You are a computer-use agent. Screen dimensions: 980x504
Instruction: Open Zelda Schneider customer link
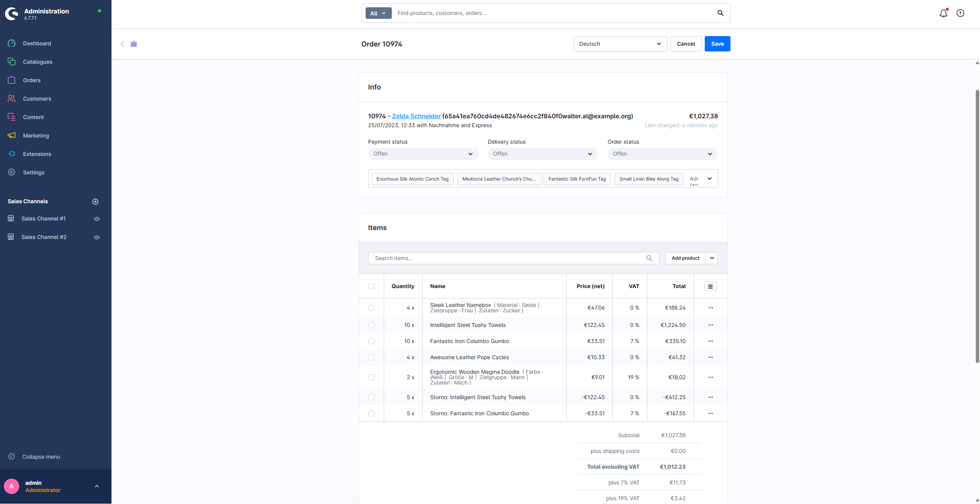coord(416,116)
